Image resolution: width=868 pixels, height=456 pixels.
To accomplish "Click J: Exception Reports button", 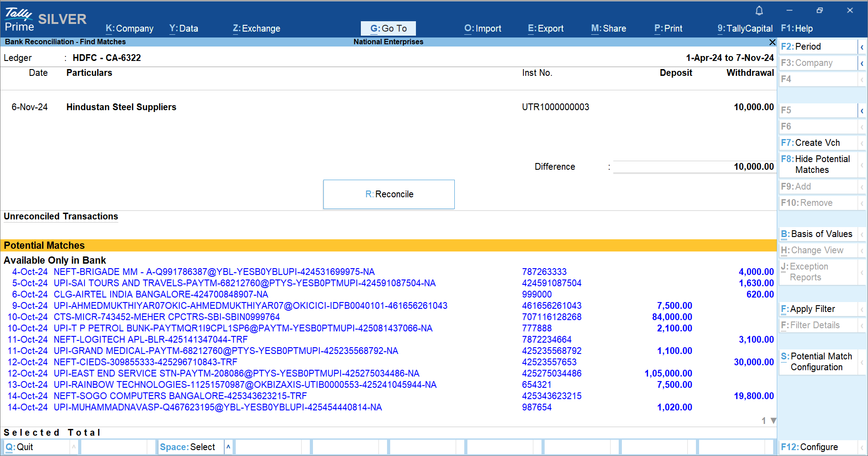I will click(x=818, y=272).
